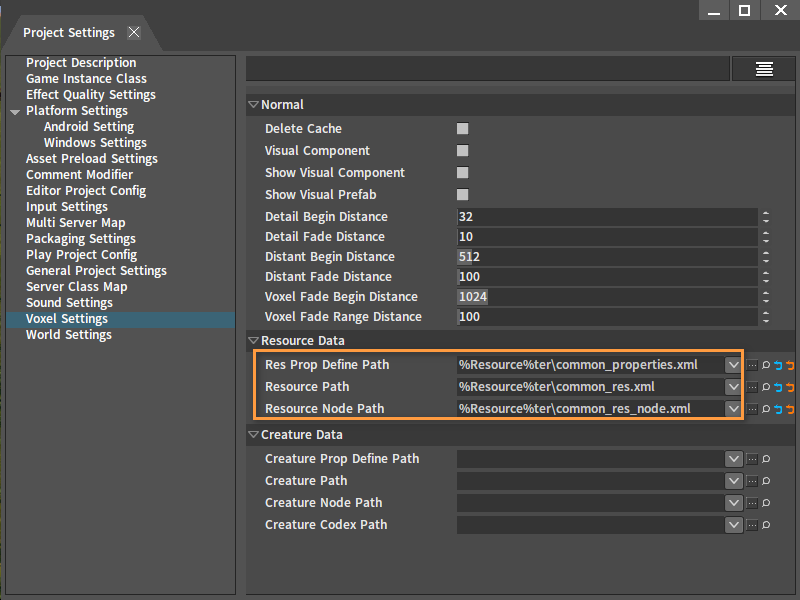Screen dimensions: 800x600
Task: Click the browse (...) button for Creature Codex Path
Action: coord(752,525)
